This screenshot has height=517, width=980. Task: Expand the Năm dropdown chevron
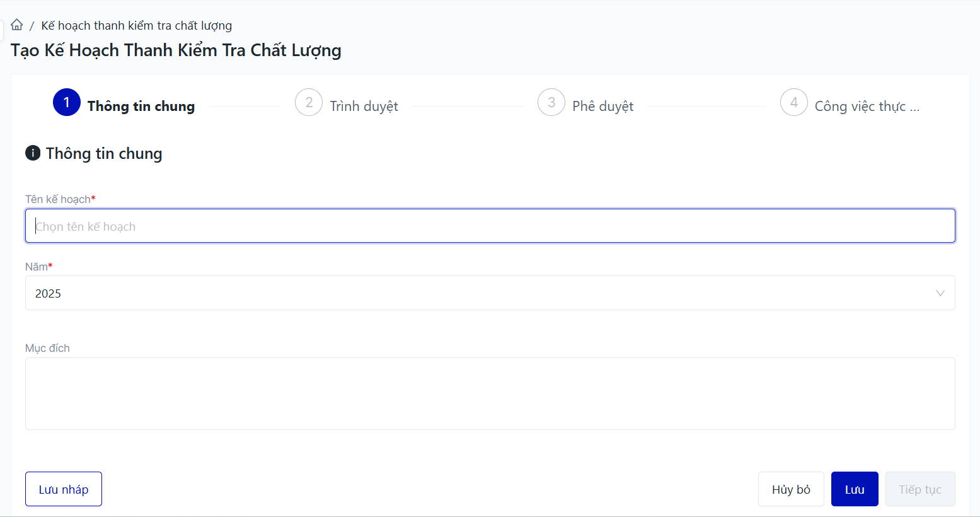(x=940, y=293)
